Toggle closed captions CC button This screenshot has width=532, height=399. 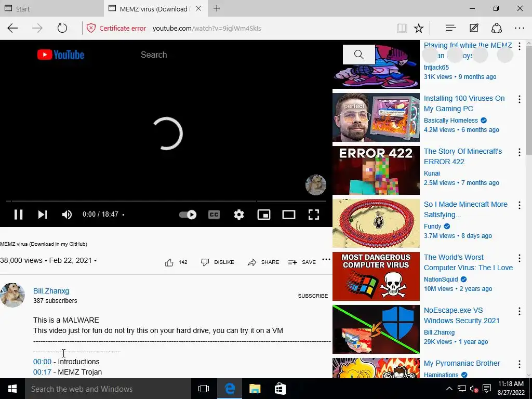(x=214, y=215)
